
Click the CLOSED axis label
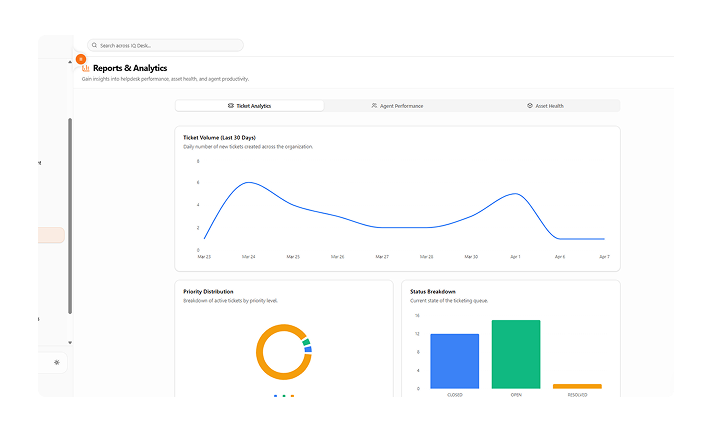[454, 395]
